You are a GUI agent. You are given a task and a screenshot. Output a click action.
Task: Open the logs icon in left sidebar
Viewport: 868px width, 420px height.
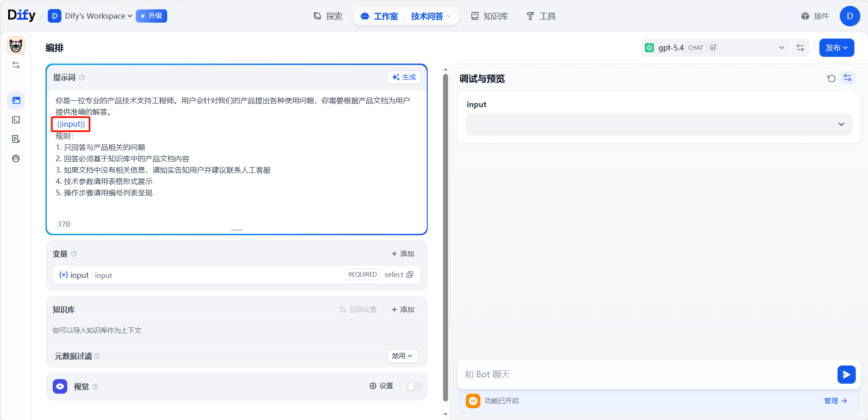[x=16, y=139]
